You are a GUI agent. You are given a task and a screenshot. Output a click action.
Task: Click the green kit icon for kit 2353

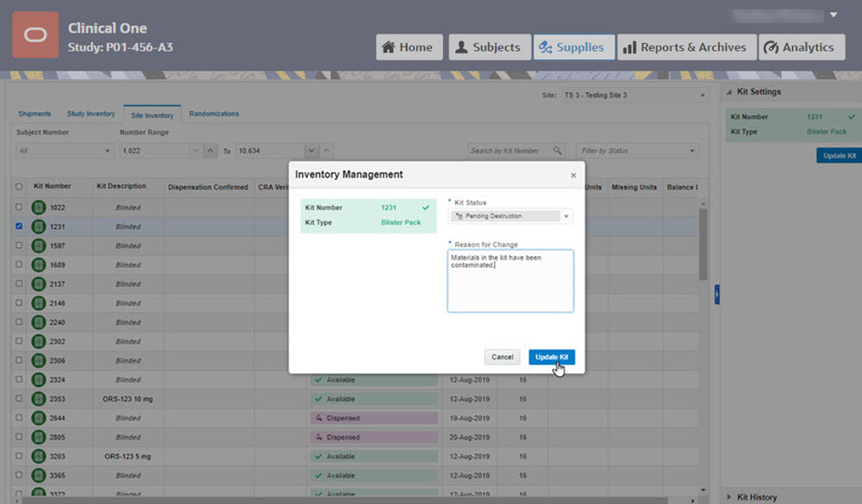(39, 399)
